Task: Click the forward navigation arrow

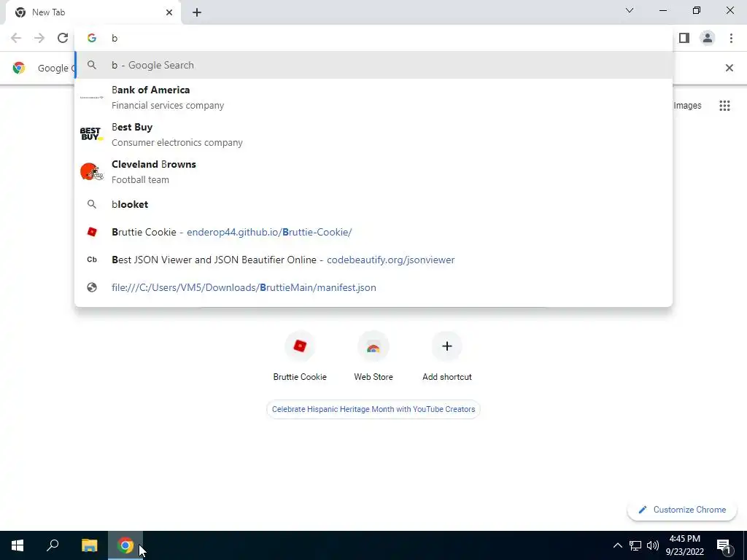Action: (x=39, y=38)
